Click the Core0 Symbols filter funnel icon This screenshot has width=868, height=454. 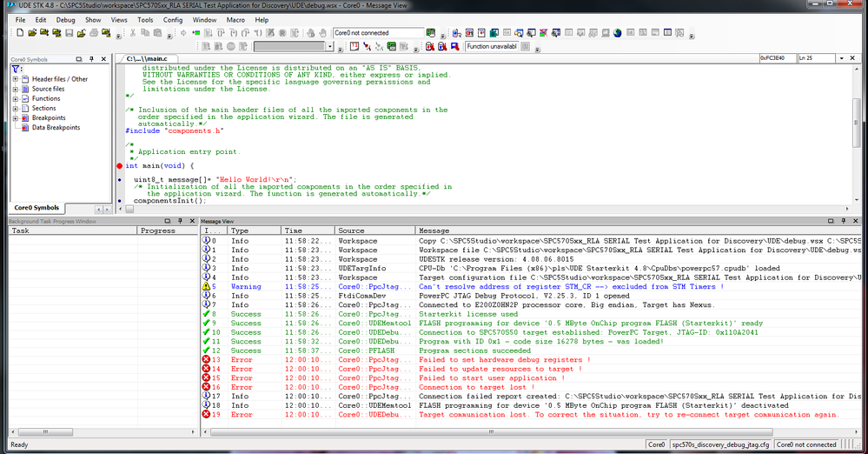click(x=16, y=69)
